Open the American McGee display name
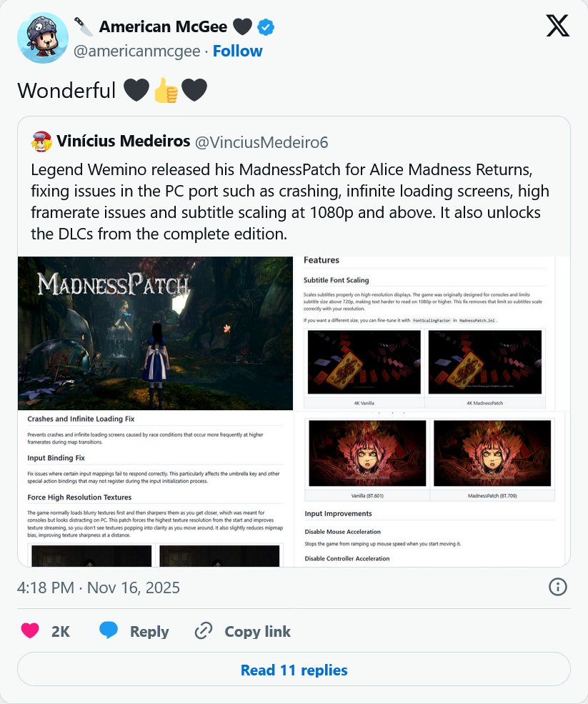This screenshot has width=588, height=704. pyautogui.click(x=163, y=27)
